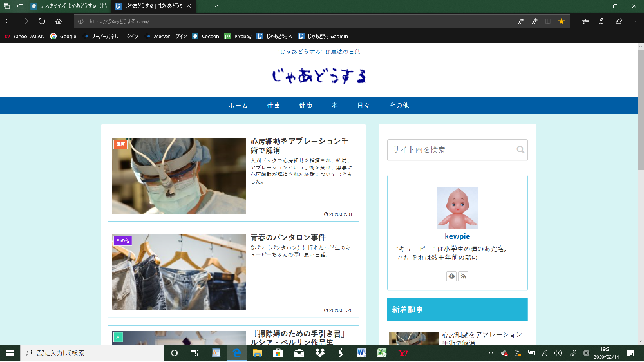
Task: Go to the browser home page icon
Action: tap(59, 21)
